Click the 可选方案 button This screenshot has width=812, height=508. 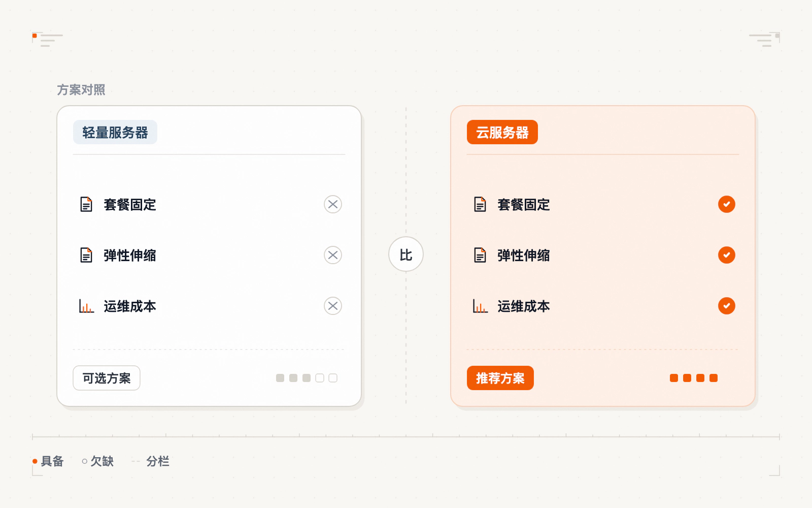point(107,378)
